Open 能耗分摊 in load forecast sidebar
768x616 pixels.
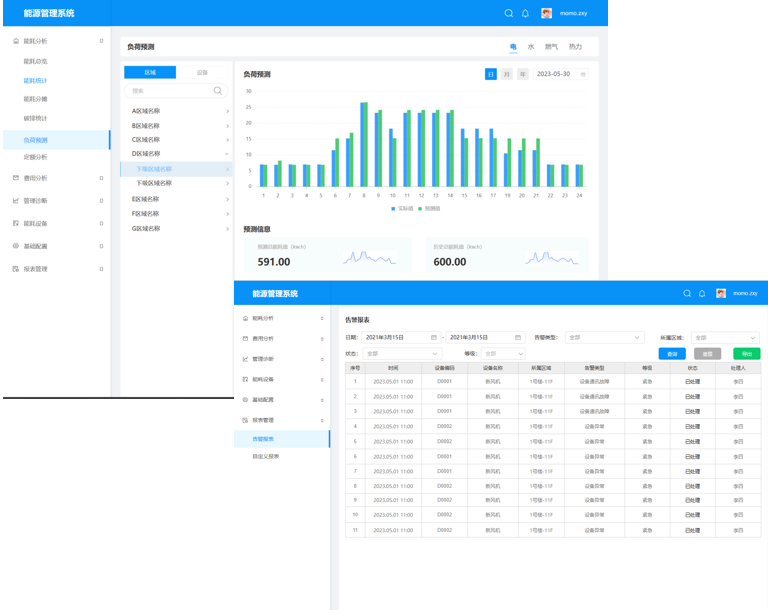35,99
